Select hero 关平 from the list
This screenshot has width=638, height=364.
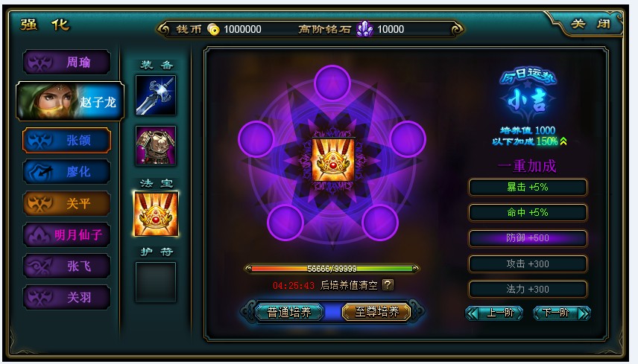click(67, 203)
